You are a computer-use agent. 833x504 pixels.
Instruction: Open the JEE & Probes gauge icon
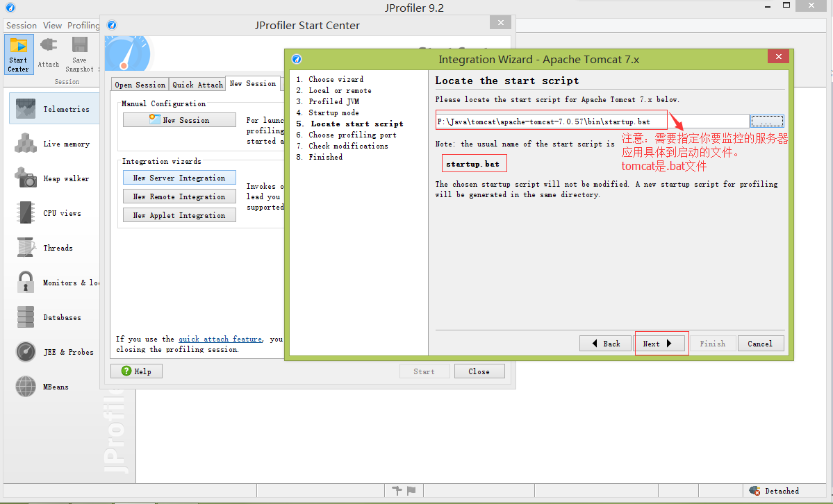tap(26, 351)
